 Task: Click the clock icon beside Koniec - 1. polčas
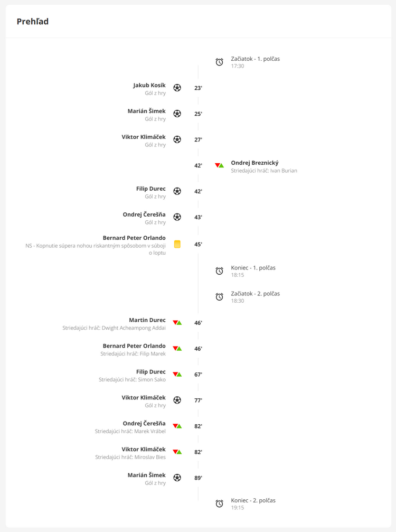(x=219, y=271)
